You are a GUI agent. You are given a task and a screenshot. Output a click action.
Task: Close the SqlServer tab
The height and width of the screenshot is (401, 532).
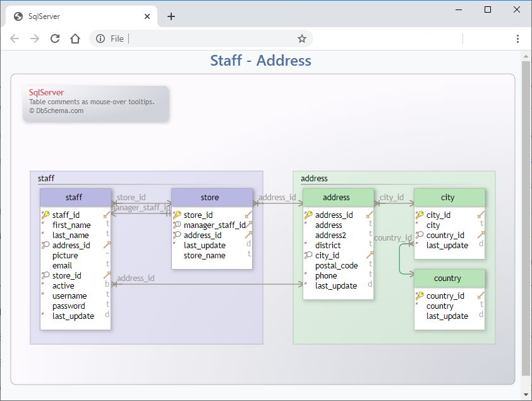click(x=147, y=16)
